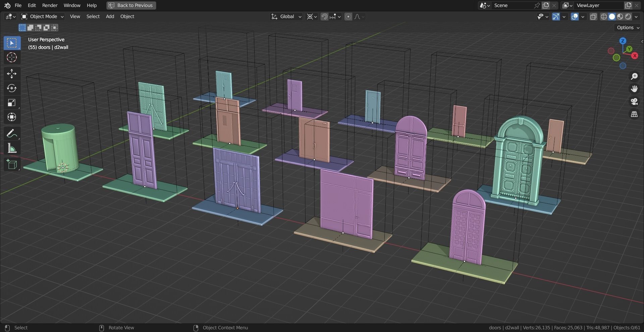The image size is (644, 332).
Task: Click the X axis on navigation gizmo
Action: (x=635, y=56)
